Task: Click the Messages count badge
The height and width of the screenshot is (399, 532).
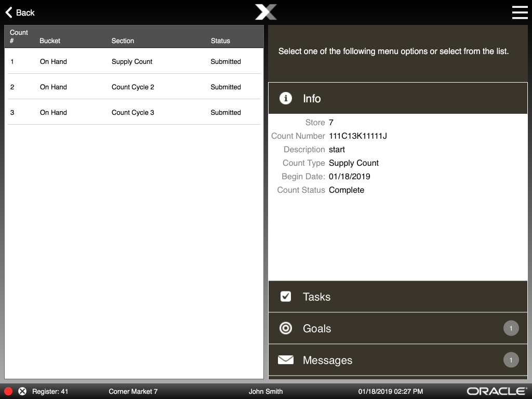Action: 511,360
